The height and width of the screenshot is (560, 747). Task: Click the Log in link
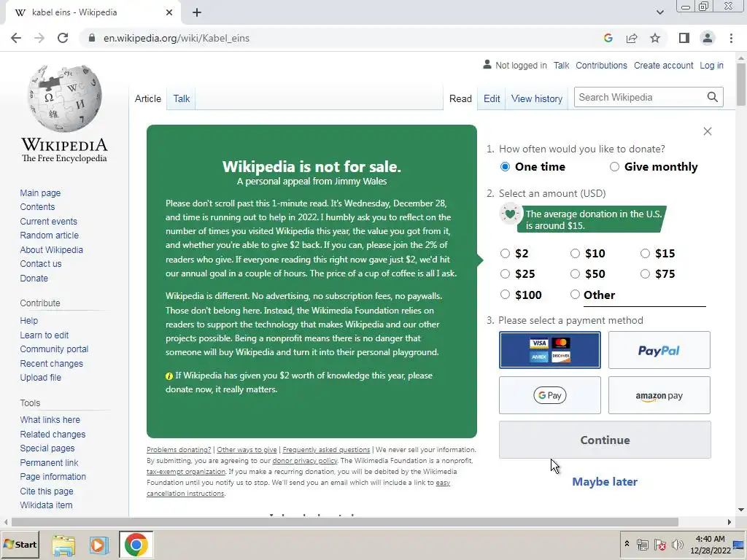coord(711,65)
